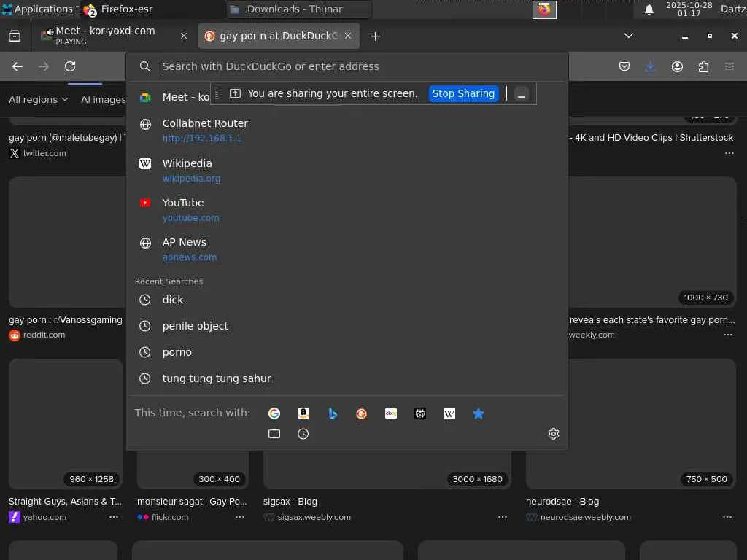Search this time with Amazon
This screenshot has width=747, height=560.
(303, 413)
